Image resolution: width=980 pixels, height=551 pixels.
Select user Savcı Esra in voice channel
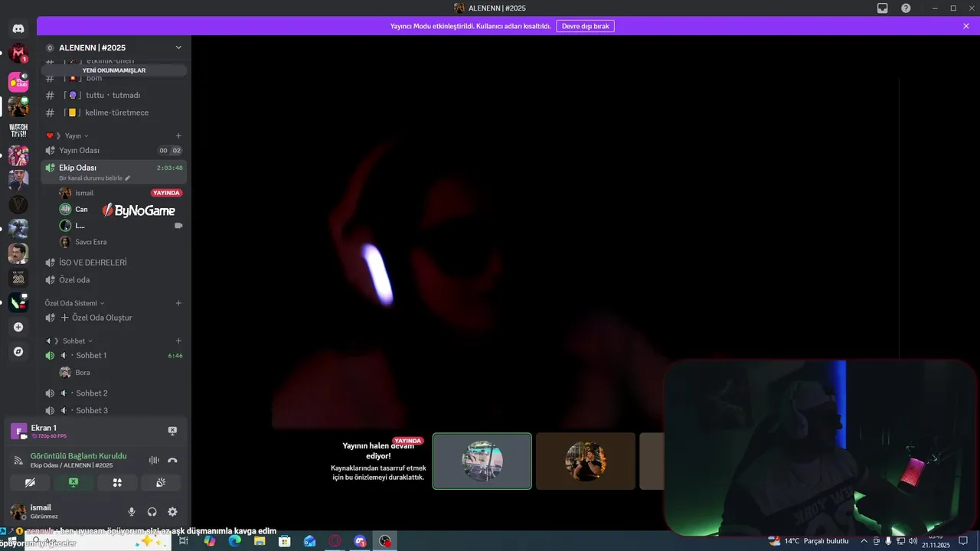[121, 242]
